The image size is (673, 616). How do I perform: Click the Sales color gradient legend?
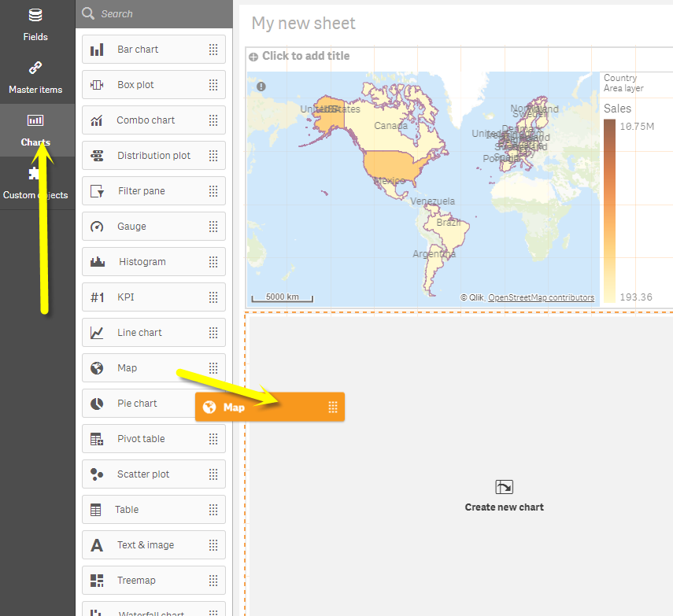click(610, 205)
